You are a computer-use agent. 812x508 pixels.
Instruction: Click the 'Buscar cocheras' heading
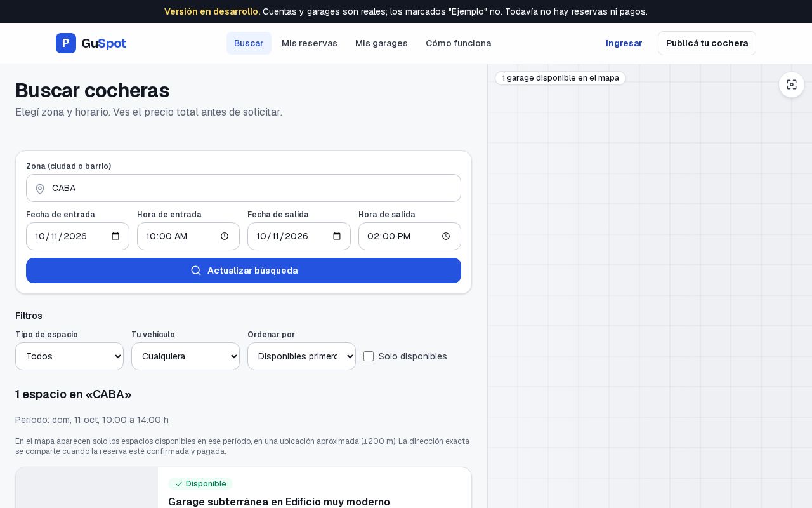point(93,91)
